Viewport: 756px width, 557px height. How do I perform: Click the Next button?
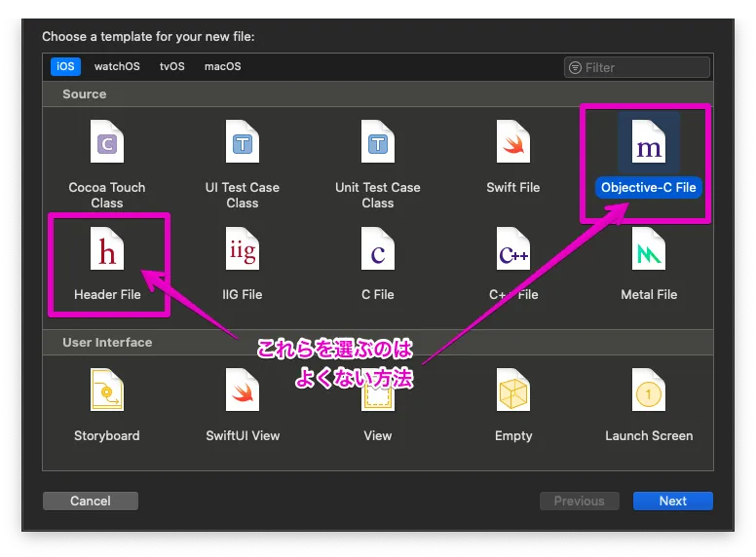pos(672,501)
